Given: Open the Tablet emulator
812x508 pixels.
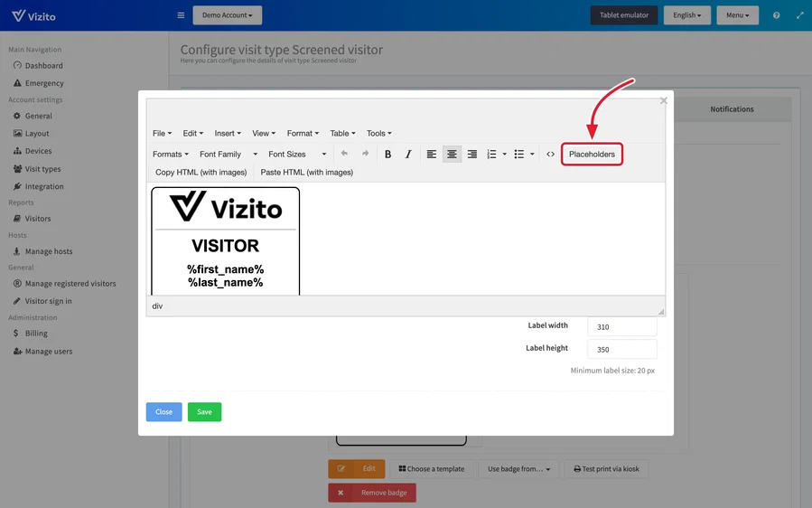Looking at the screenshot, I should (624, 15).
